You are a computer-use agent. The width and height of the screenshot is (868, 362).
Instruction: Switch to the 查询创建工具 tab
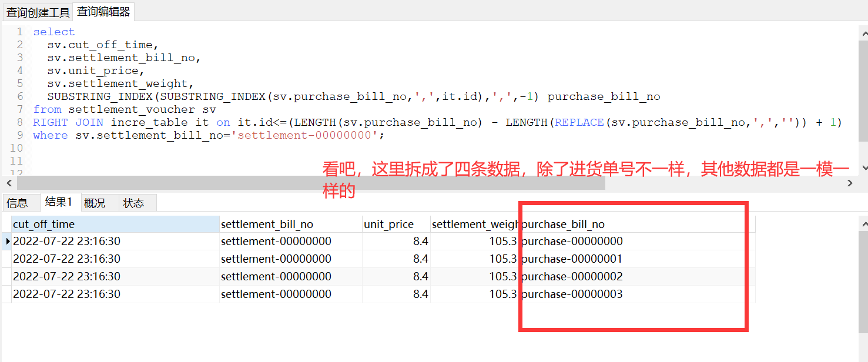37,11
